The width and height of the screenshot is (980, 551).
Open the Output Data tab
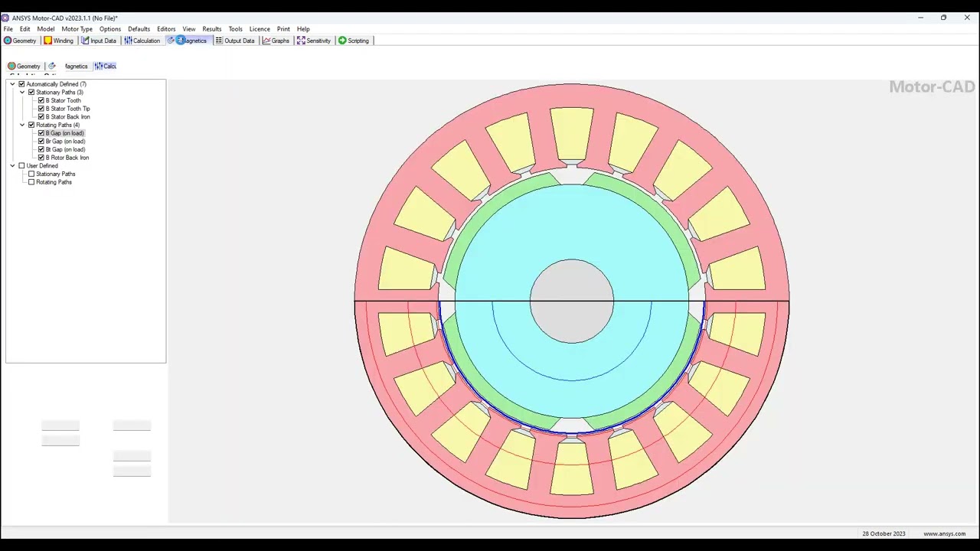point(235,41)
